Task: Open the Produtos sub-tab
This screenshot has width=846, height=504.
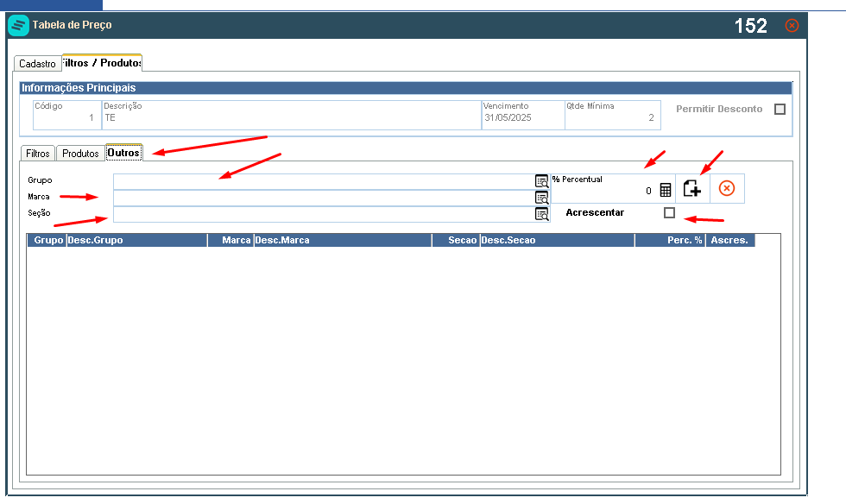Action: (x=80, y=154)
